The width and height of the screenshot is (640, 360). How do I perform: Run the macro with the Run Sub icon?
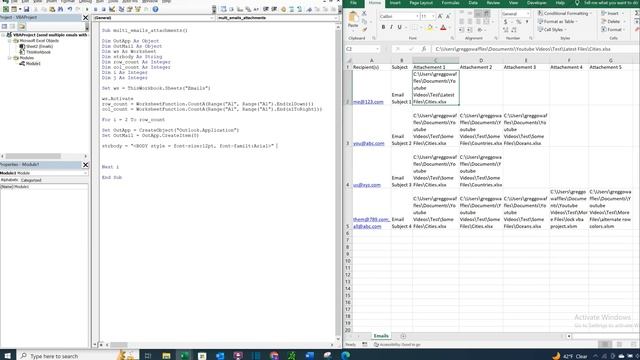[87, 9]
